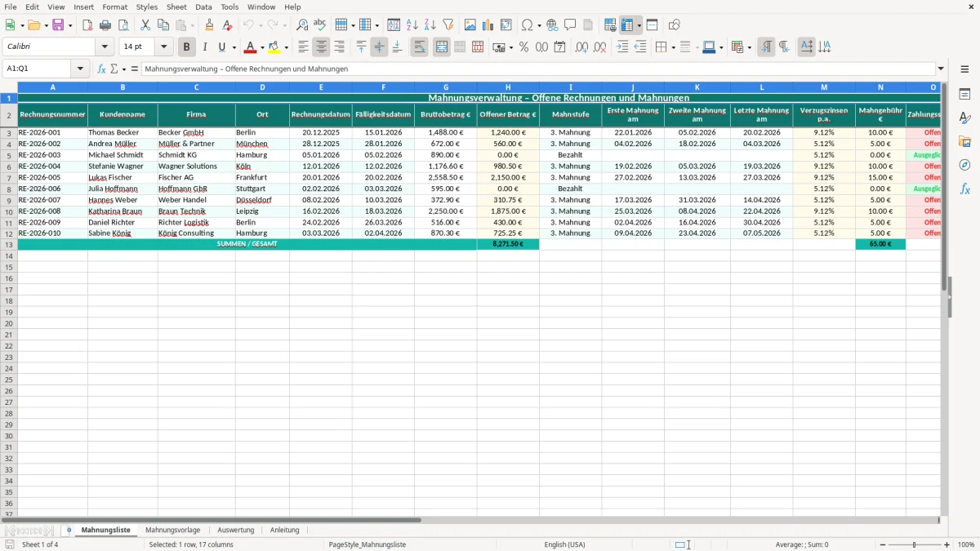
Task: Toggle print preview
Action: click(123, 25)
